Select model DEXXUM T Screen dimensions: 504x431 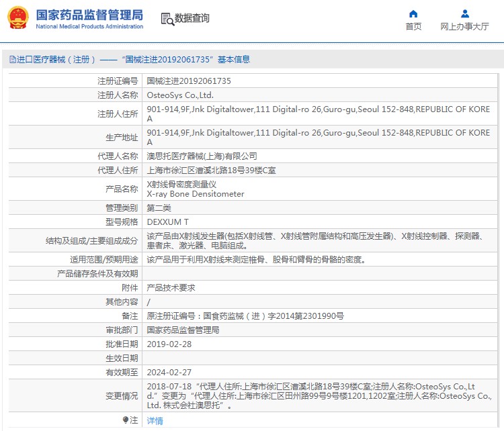point(168,222)
